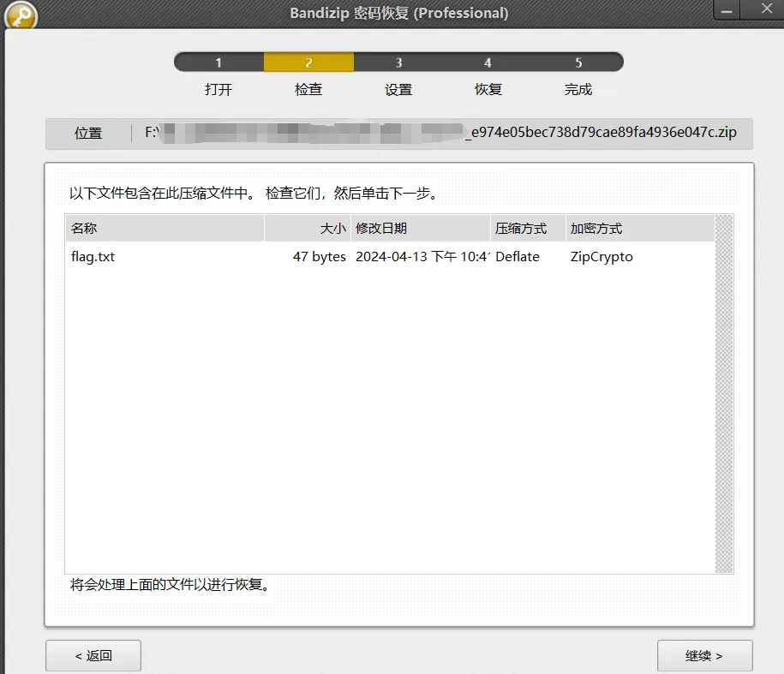
Task: Click the 47 bytes size cell
Action: click(x=319, y=257)
